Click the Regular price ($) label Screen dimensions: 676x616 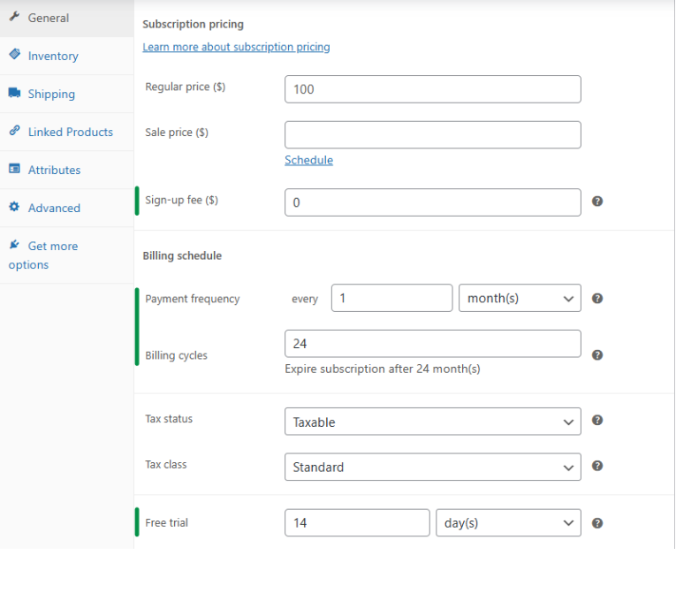pos(185,87)
